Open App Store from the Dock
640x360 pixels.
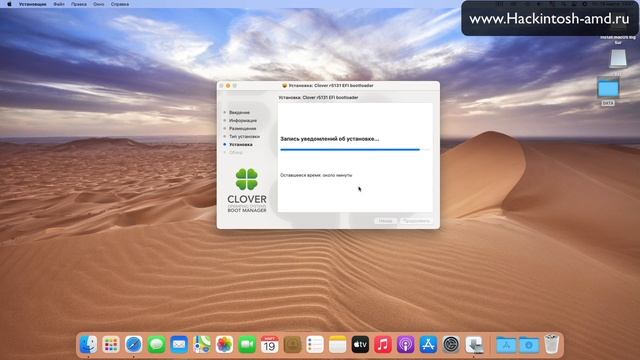tap(428, 344)
